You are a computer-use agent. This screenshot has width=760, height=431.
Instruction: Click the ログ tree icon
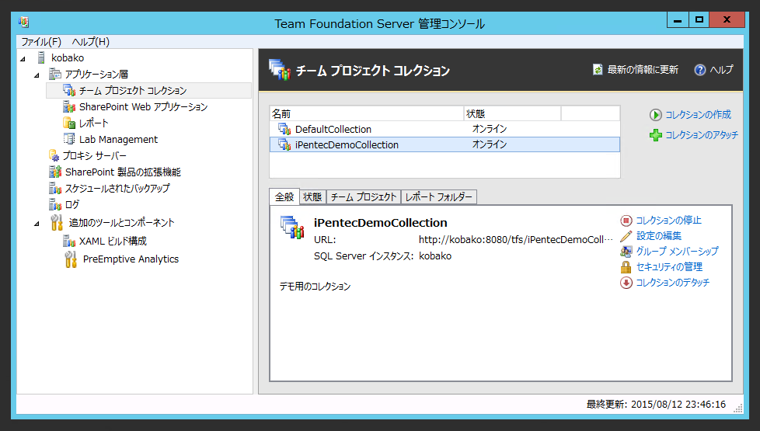55,205
